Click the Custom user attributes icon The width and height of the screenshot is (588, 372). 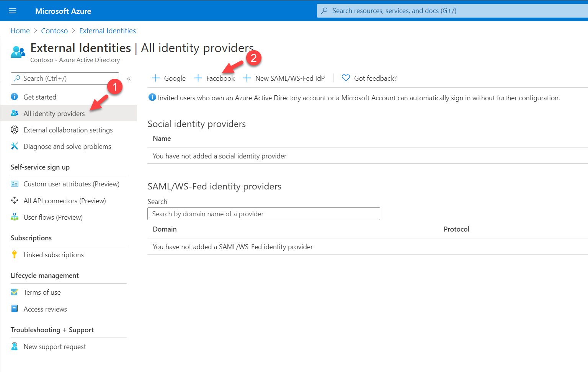15,184
